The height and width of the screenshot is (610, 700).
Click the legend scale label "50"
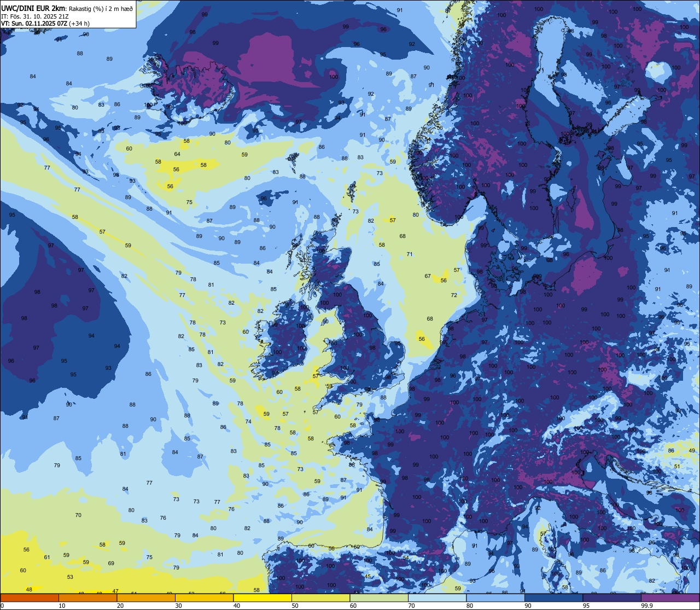click(295, 606)
